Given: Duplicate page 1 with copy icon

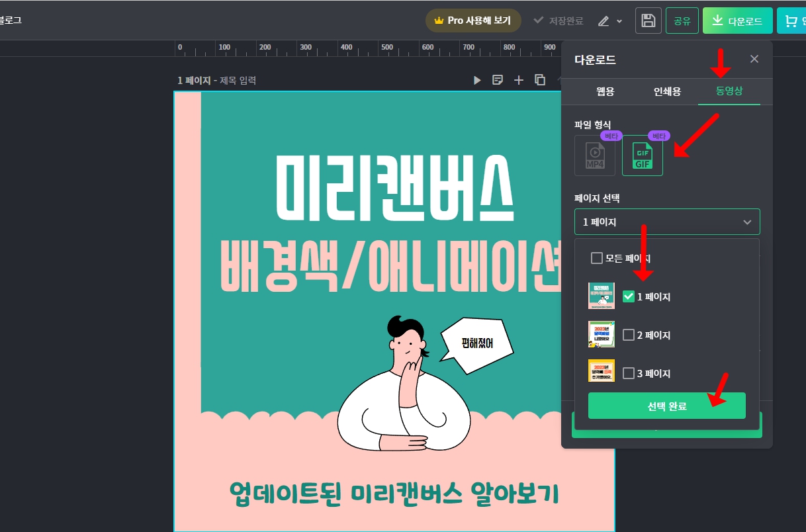Looking at the screenshot, I should (540, 80).
